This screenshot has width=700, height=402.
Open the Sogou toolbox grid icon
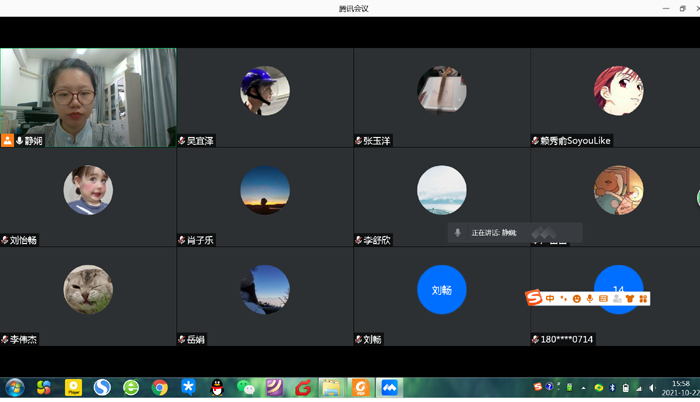click(643, 298)
